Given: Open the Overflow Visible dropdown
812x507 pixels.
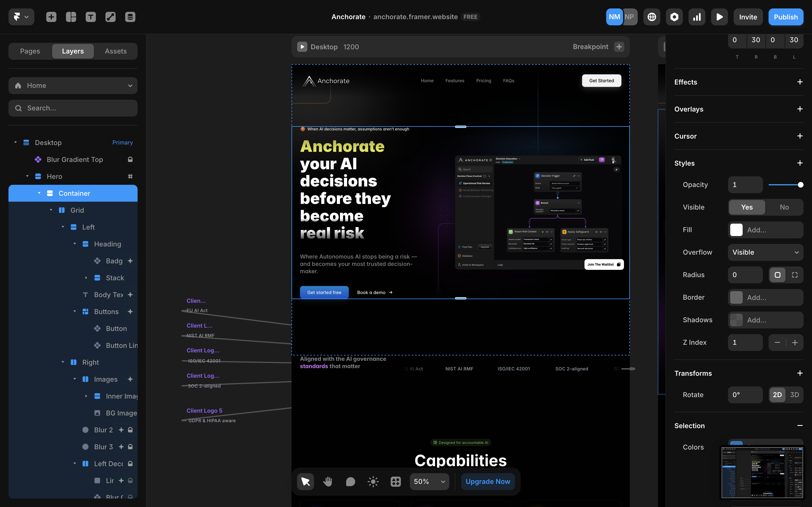Looking at the screenshot, I should pos(765,252).
